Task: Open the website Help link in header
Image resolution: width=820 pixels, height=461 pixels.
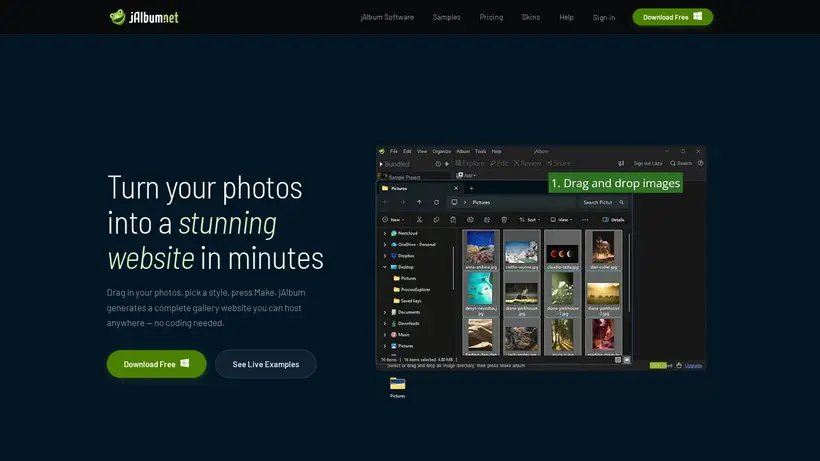Action: tap(566, 17)
